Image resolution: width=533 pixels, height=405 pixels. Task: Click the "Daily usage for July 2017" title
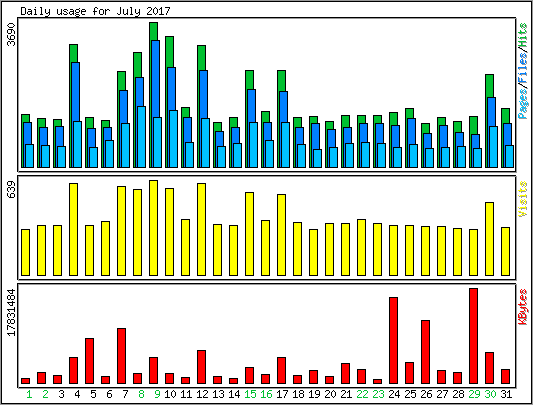tap(95, 11)
